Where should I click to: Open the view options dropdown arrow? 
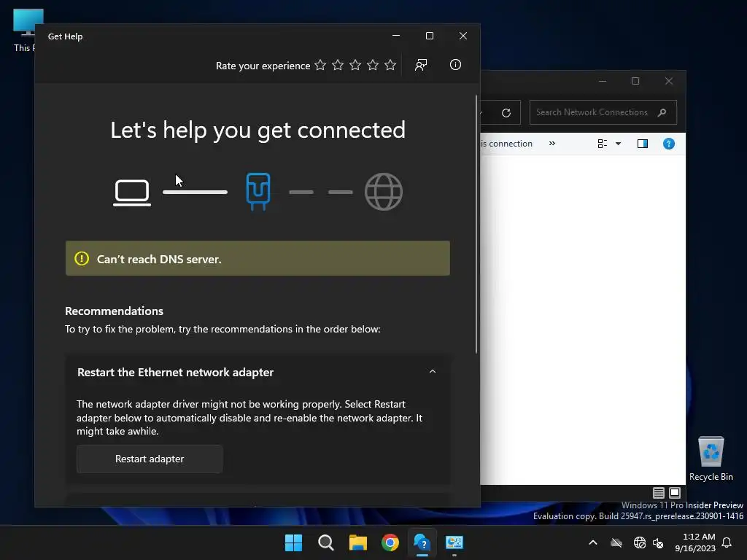[x=618, y=144]
